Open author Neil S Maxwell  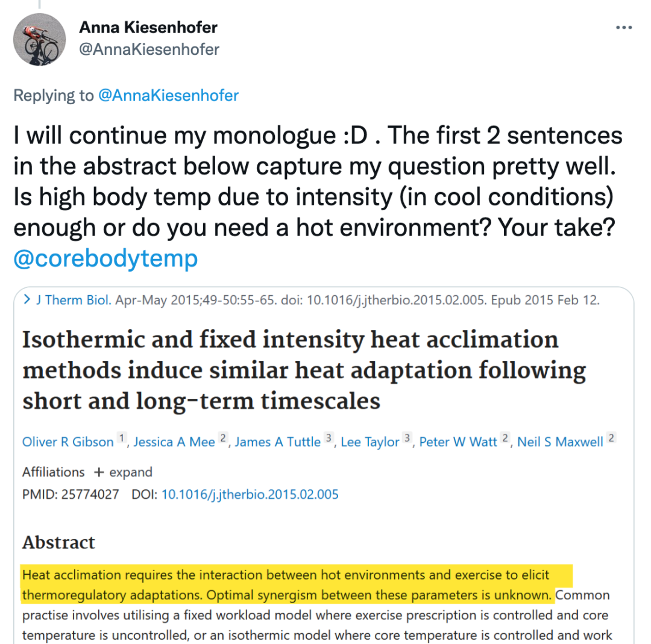coord(560,442)
